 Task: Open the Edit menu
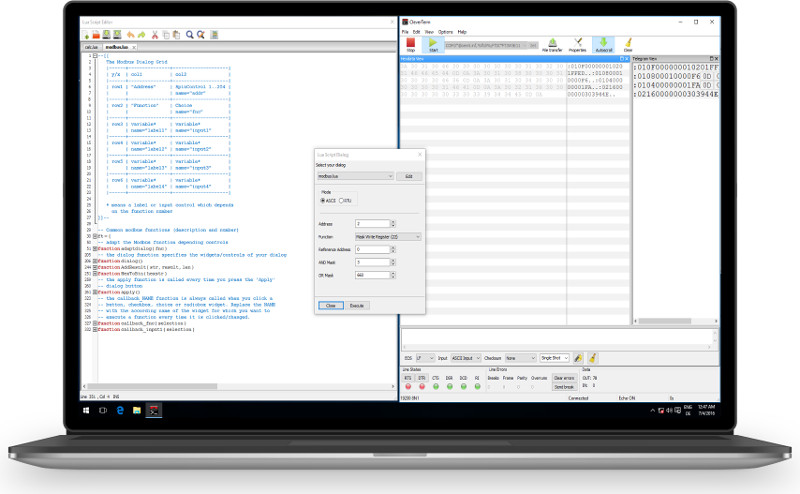(x=416, y=32)
